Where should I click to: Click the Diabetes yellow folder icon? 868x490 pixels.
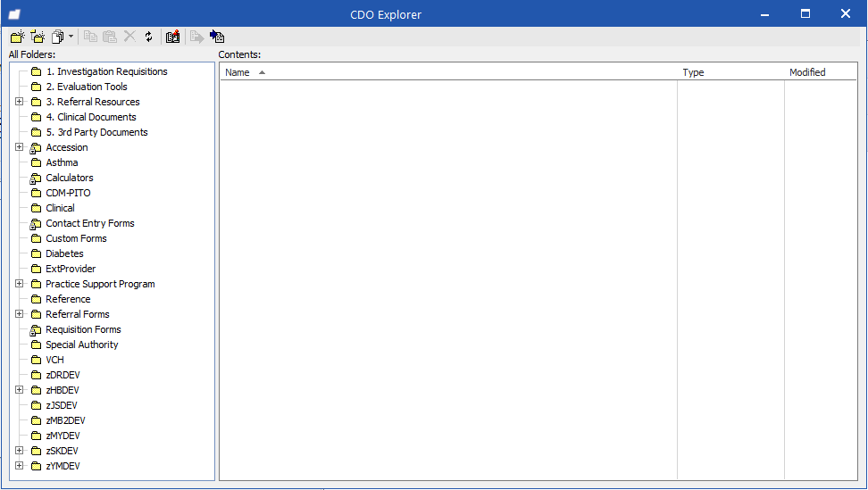36,253
